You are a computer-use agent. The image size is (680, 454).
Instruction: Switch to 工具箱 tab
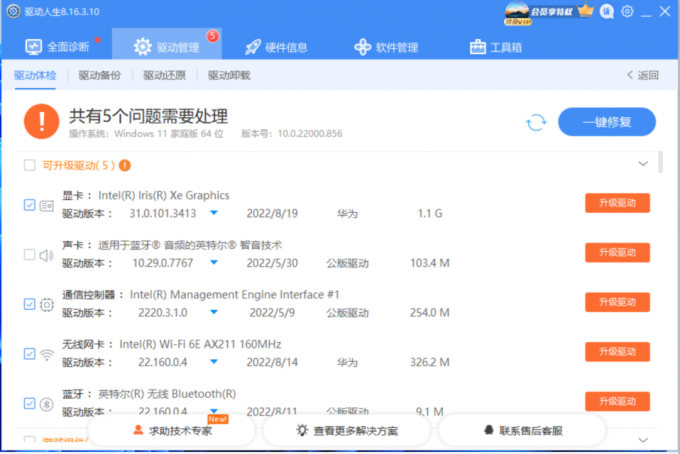(x=496, y=47)
